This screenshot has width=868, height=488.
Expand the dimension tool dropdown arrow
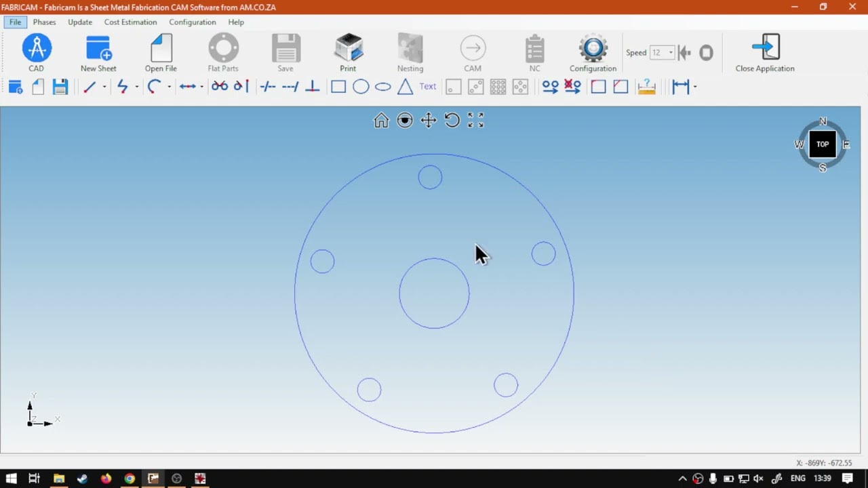tap(694, 87)
